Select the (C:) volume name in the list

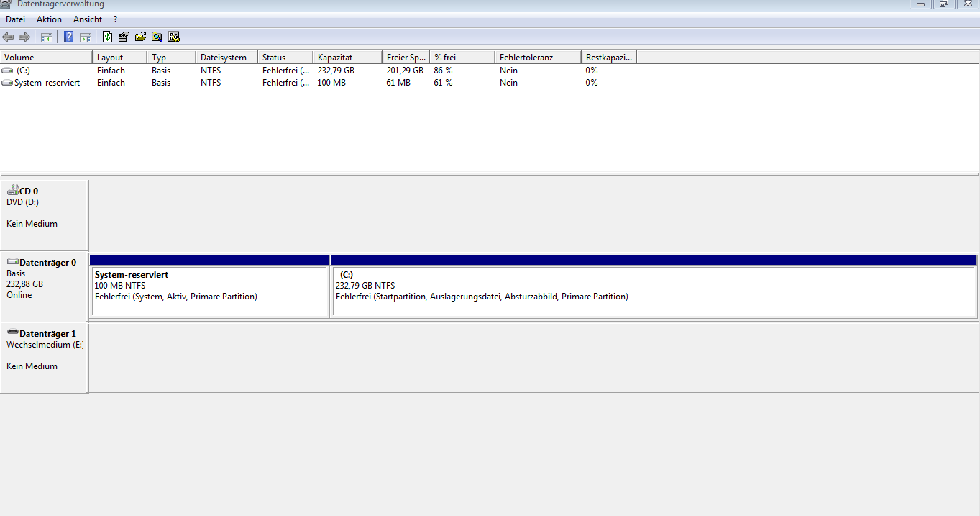coord(23,71)
